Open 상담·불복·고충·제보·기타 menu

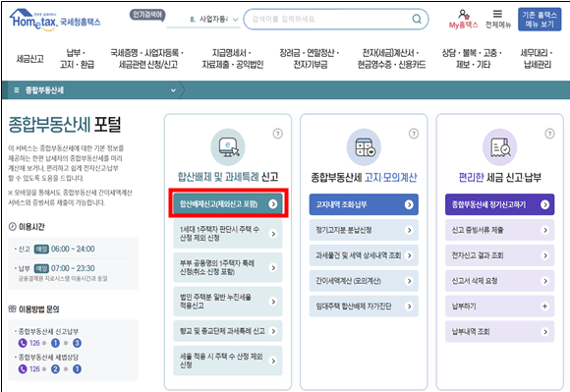(472, 59)
